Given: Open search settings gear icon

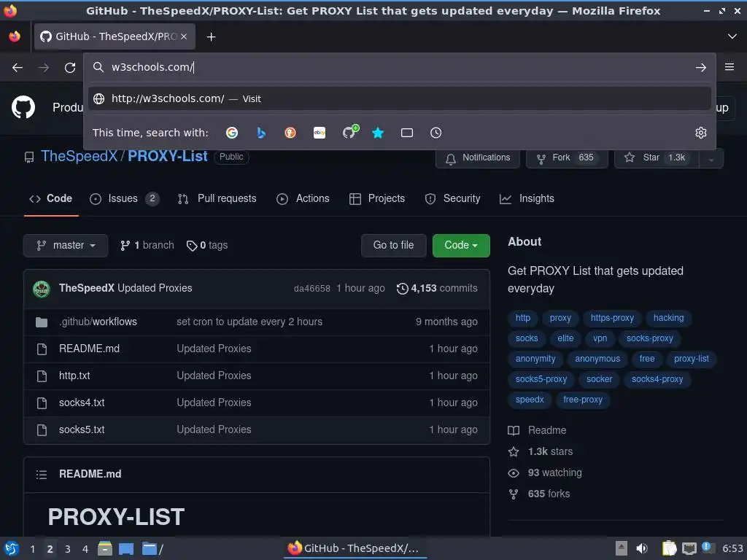Looking at the screenshot, I should tap(701, 133).
